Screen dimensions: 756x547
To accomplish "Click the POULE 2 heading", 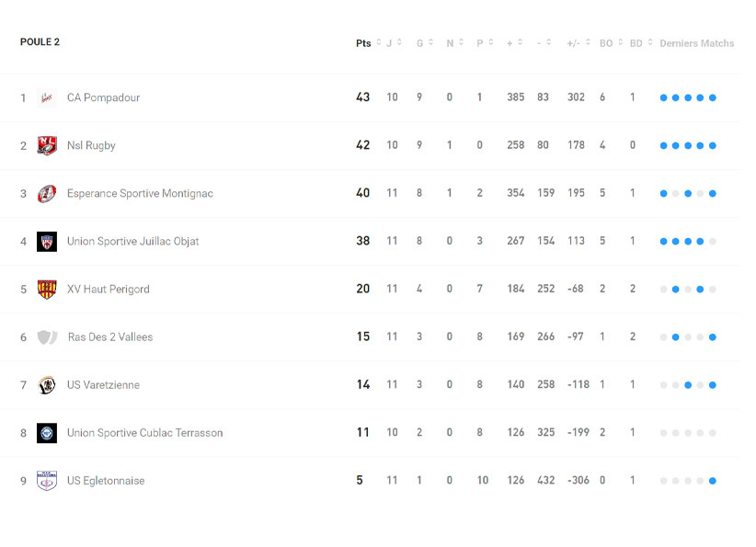I will click(x=40, y=41).
